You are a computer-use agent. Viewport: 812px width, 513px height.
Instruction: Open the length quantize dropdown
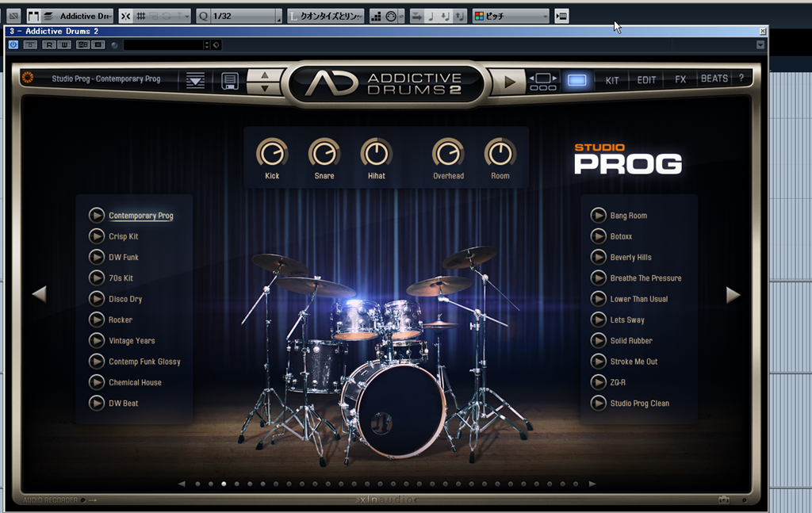click(326, 16)
